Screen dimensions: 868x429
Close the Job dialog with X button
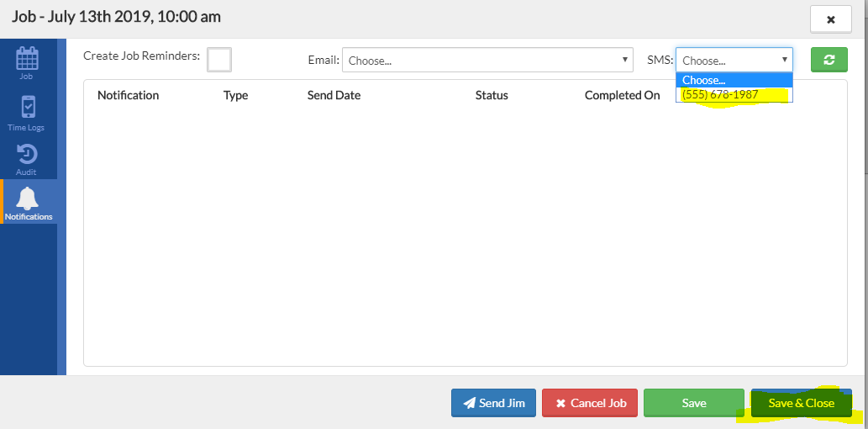click(830, 19)
